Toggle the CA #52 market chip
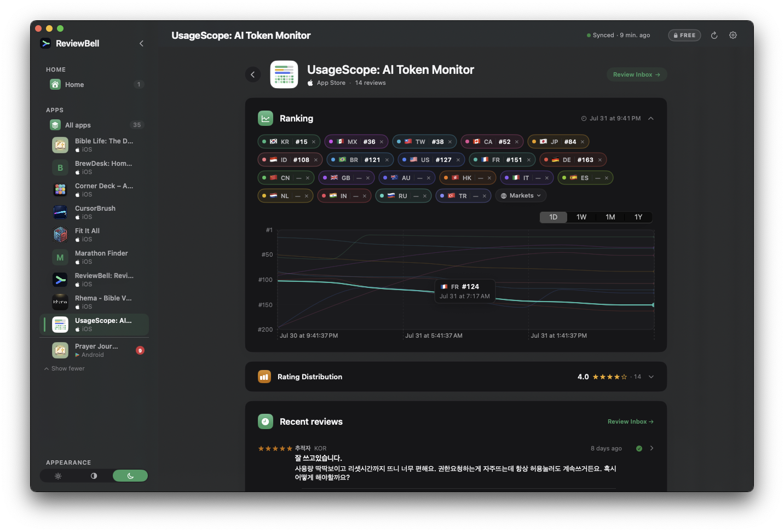This screenshot has height=532, width=784. (x=492, y=142)
